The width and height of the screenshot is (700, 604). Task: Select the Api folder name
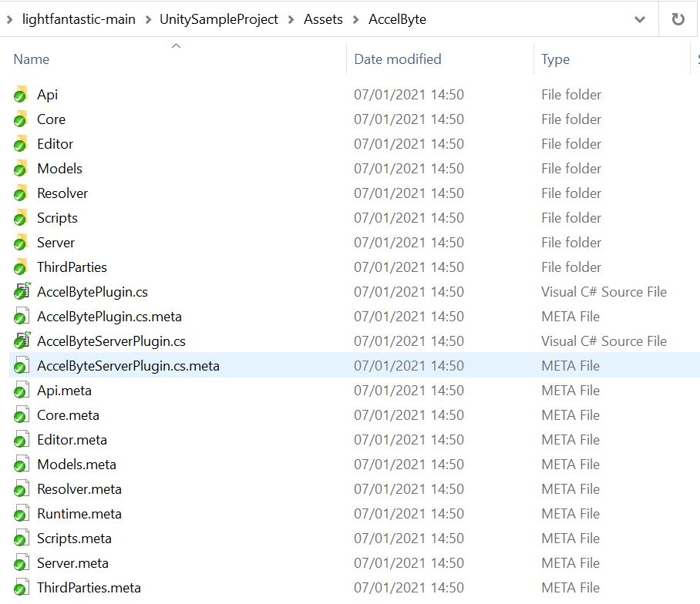[47, 95]
